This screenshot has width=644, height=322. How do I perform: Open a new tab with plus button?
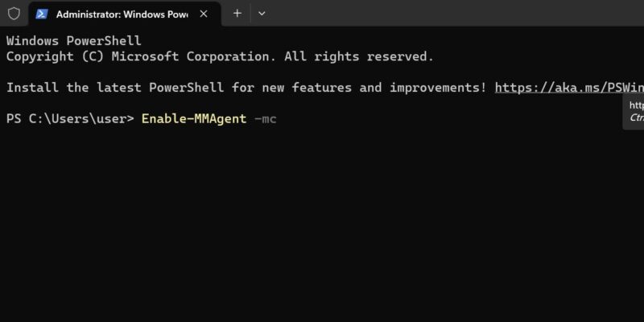coord(237,14)
